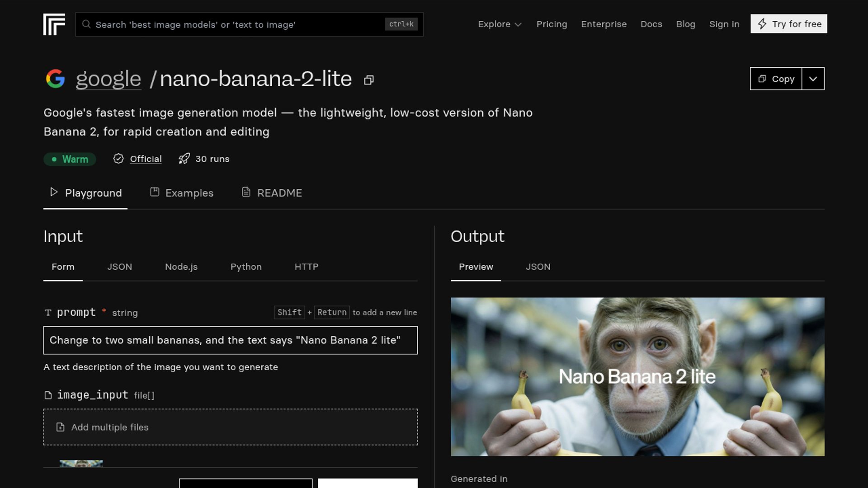Click the ctrl+k shortcut hint
Image resolution: width=868 pixels, height=488 pixels.
(x=401, y=24)
